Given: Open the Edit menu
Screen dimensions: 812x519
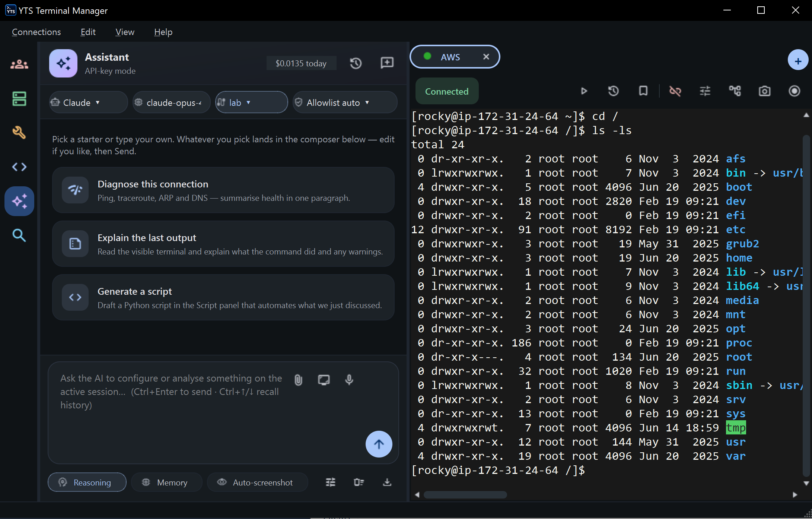Looking at the screenshot, I should (88, 32).
